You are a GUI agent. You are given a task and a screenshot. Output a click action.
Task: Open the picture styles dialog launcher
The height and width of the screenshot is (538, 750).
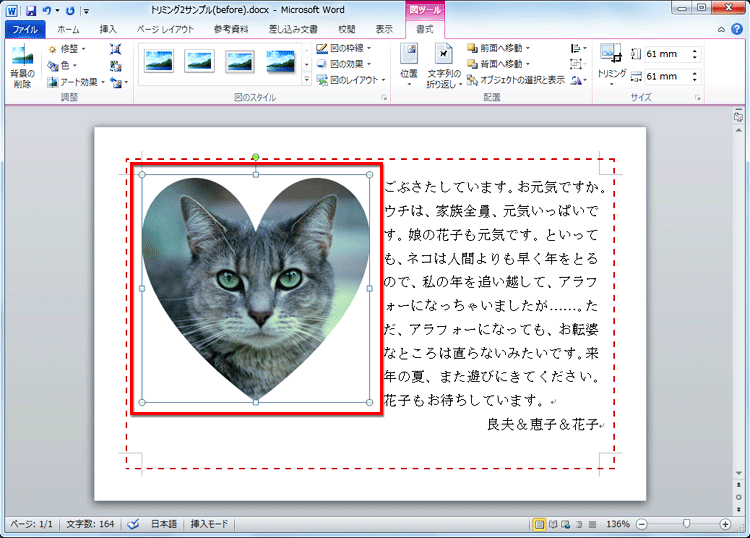384,98
